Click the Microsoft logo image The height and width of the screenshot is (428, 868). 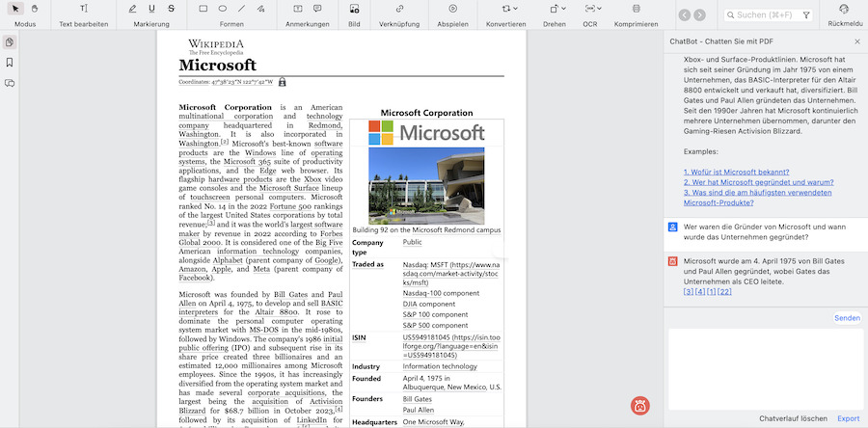pyautogui.click(x=426, y=133)
